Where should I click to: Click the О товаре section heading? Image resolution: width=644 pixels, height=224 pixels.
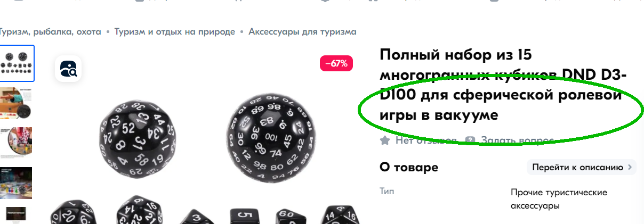point(409,168)
